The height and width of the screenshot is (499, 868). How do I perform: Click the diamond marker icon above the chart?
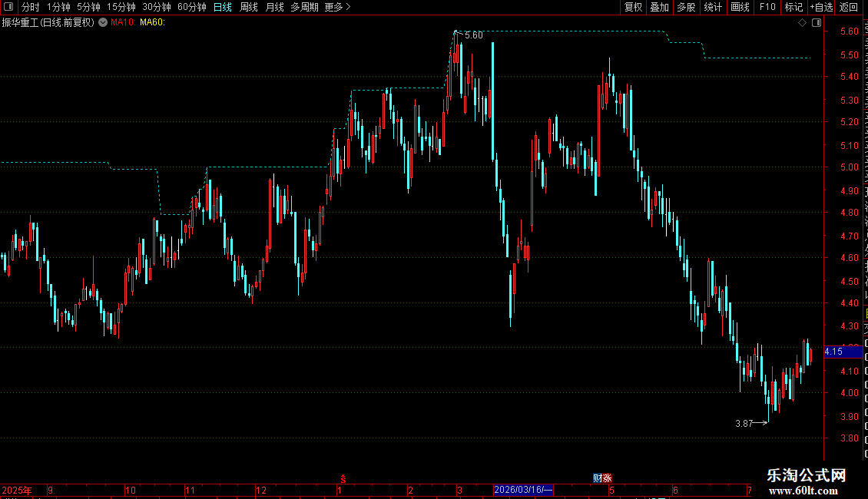click(x=802, y=23)
